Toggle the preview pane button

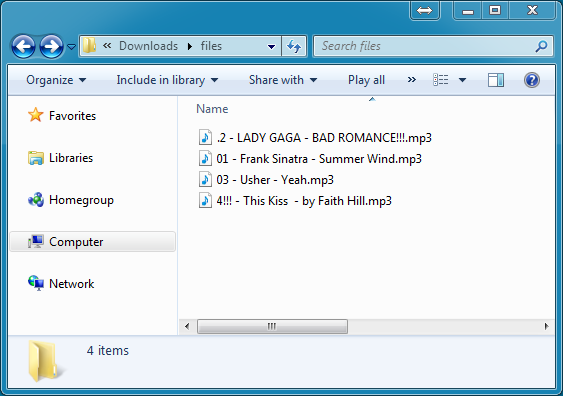coord(495,80)
